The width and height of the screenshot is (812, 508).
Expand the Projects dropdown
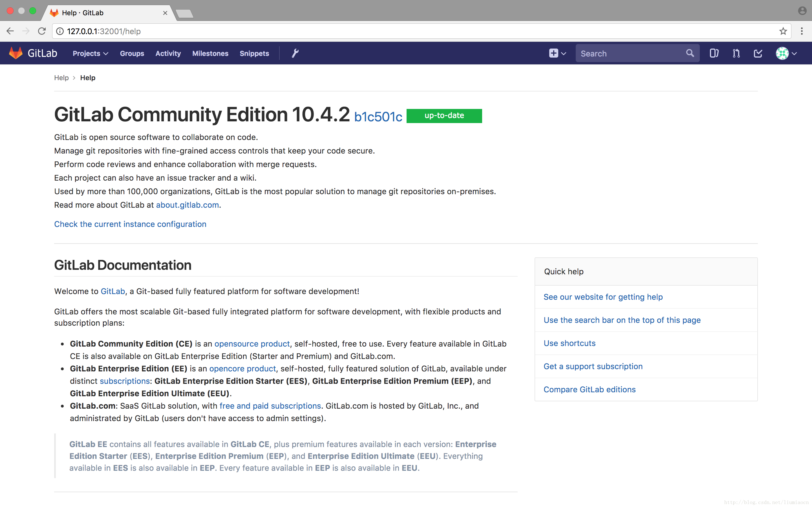(x=90, y=53)
